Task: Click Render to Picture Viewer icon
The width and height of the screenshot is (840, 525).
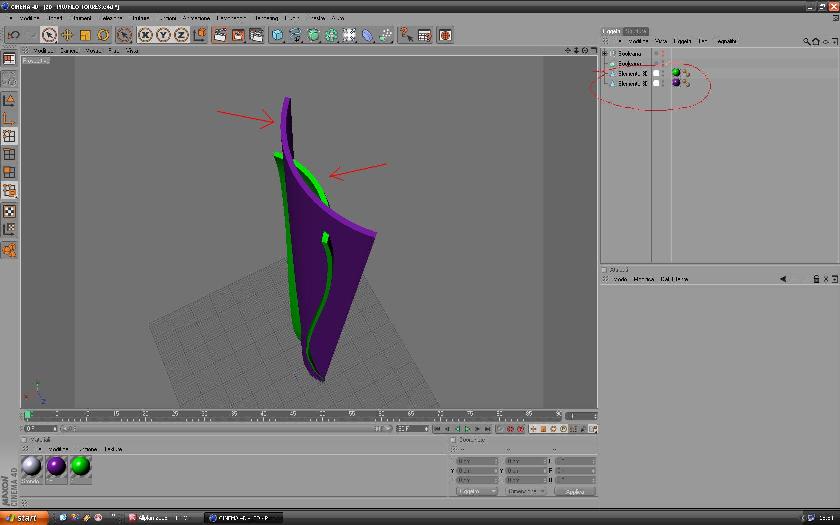Action: 238,35
